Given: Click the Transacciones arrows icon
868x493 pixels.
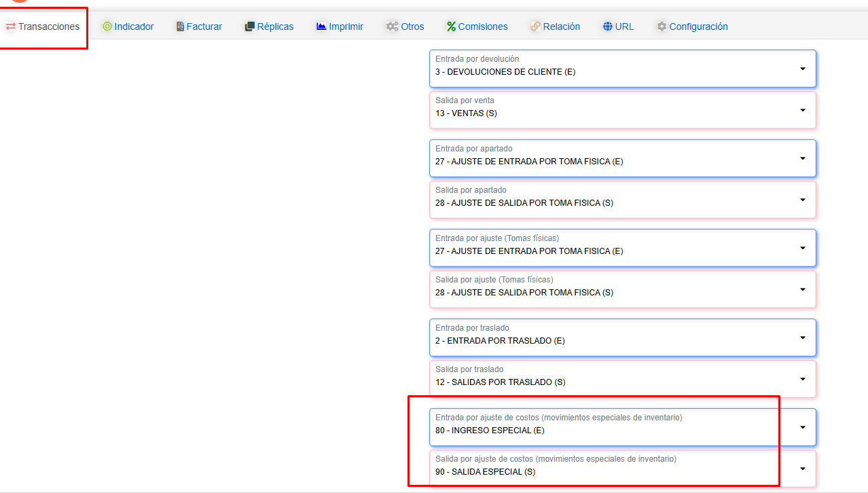Looking at the screenshot, I should click(x=11, y=26).
